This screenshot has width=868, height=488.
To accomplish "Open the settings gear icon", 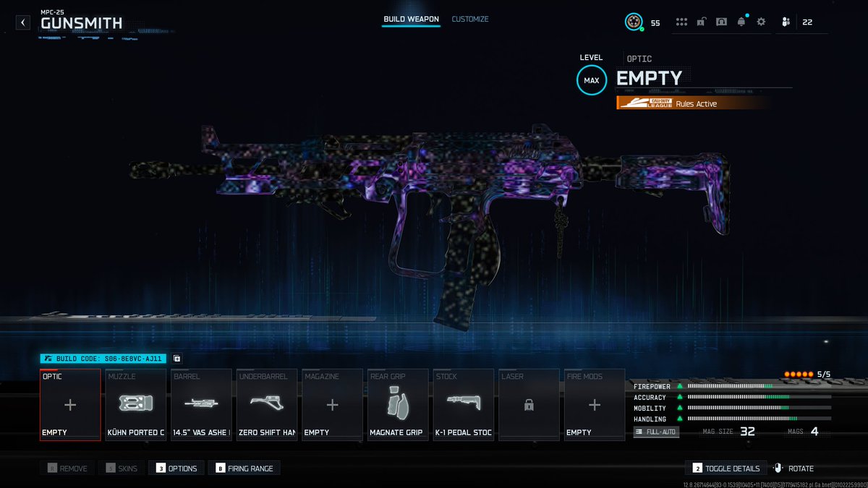I will coord(761,22).
